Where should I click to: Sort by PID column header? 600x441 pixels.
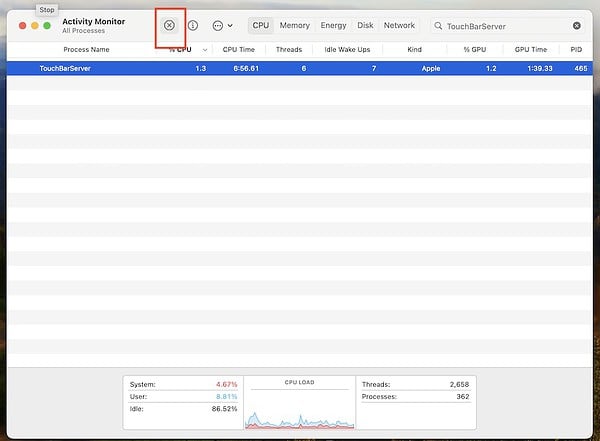point(575,49)
